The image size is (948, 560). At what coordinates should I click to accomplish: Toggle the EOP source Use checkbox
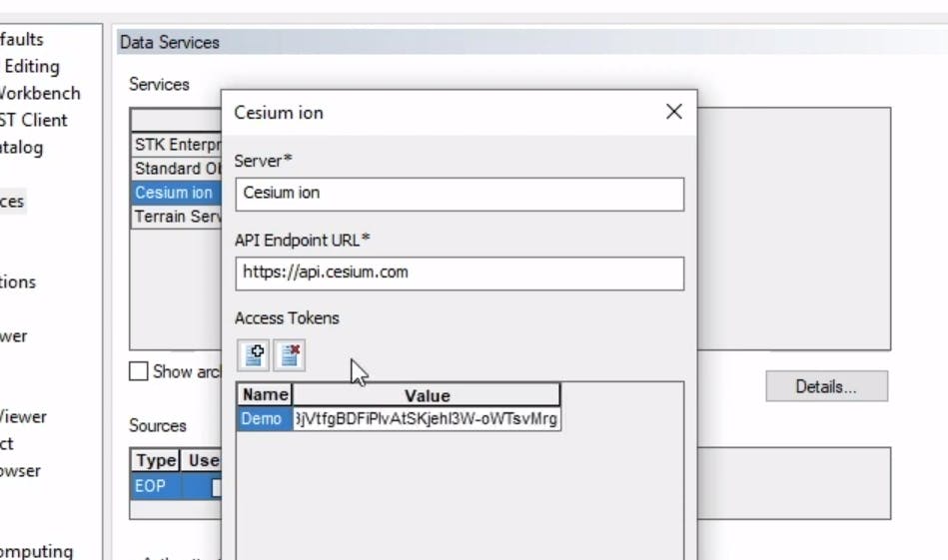click(215, 487)
